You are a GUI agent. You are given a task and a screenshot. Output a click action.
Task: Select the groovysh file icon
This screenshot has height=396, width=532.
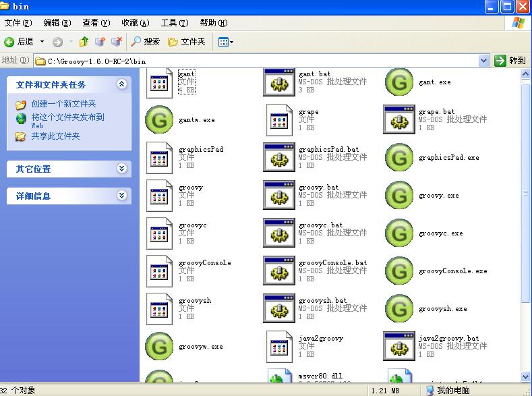pos(159,309)
